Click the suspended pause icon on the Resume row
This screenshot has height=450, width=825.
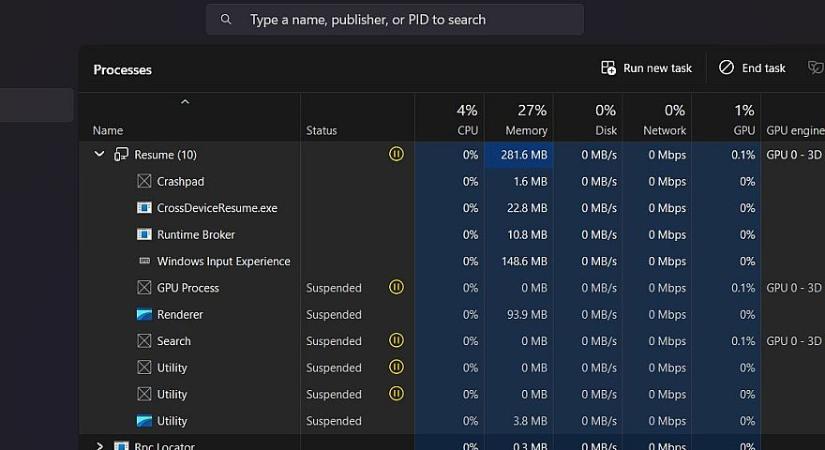pos(396,154)
